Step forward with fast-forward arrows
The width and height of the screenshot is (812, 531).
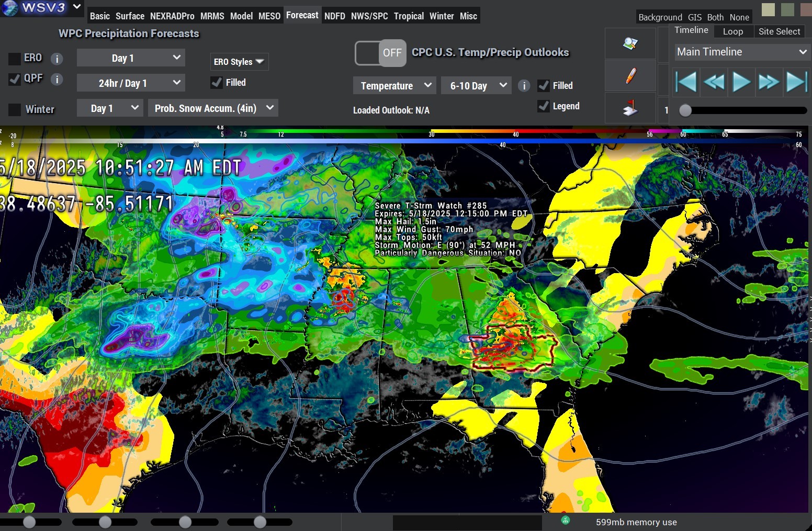coord(768,82)
